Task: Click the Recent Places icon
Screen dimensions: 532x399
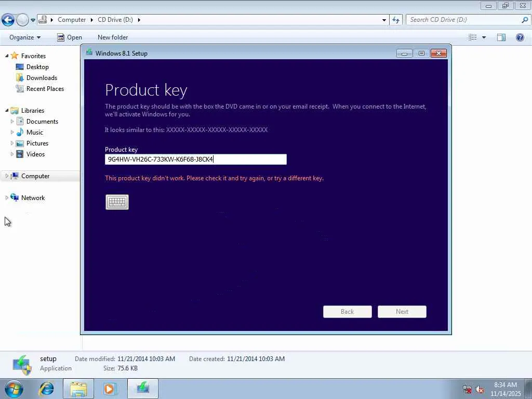Action: point(20,88)
